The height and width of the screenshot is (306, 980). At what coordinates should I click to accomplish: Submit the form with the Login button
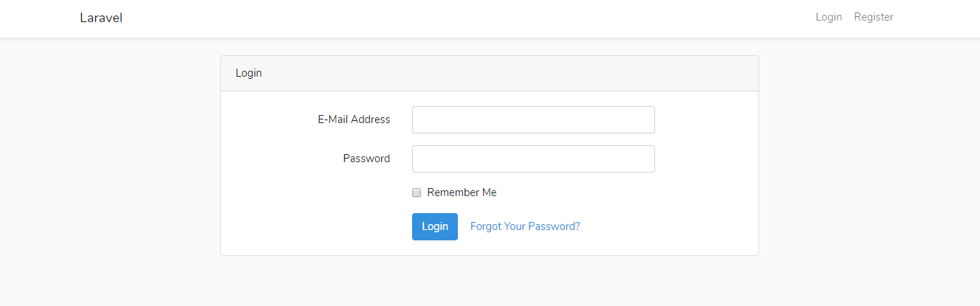pyautogui.click(x=435, y=226)
